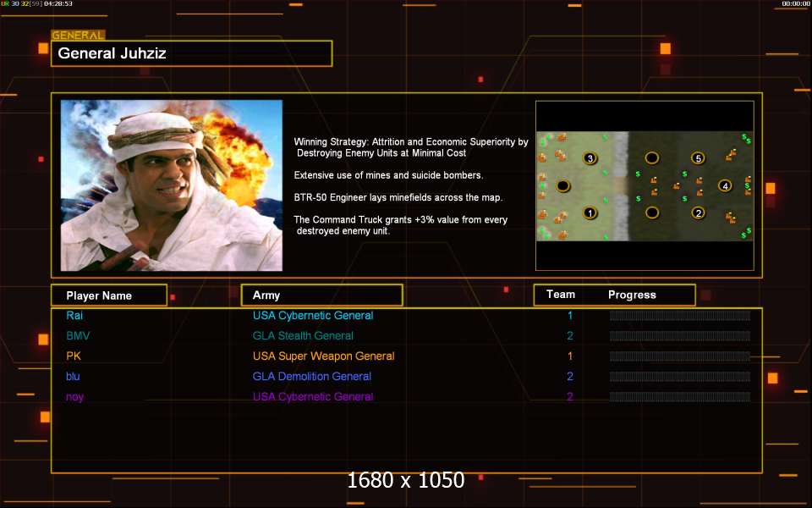Click 'Extensive use of mines and suicide bombers' text
Screen dimensions: 812x508
point(388,175)
